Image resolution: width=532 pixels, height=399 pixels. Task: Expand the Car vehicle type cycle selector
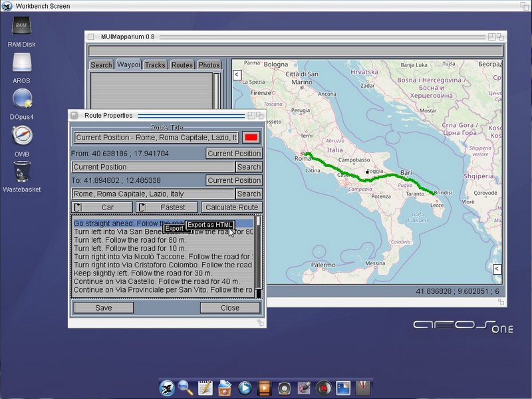click(102, 207)
